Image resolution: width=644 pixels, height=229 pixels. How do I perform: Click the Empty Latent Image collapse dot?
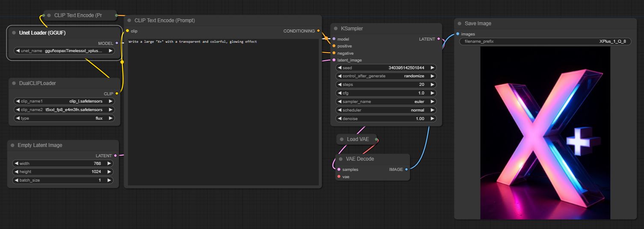point(13,145)
